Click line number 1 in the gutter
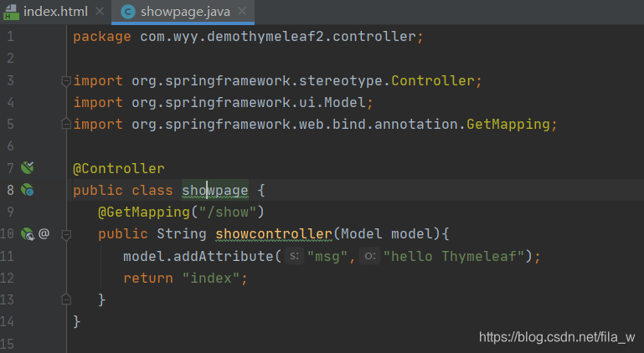This screenshot has width=644, height=353. tap(10, 37)
